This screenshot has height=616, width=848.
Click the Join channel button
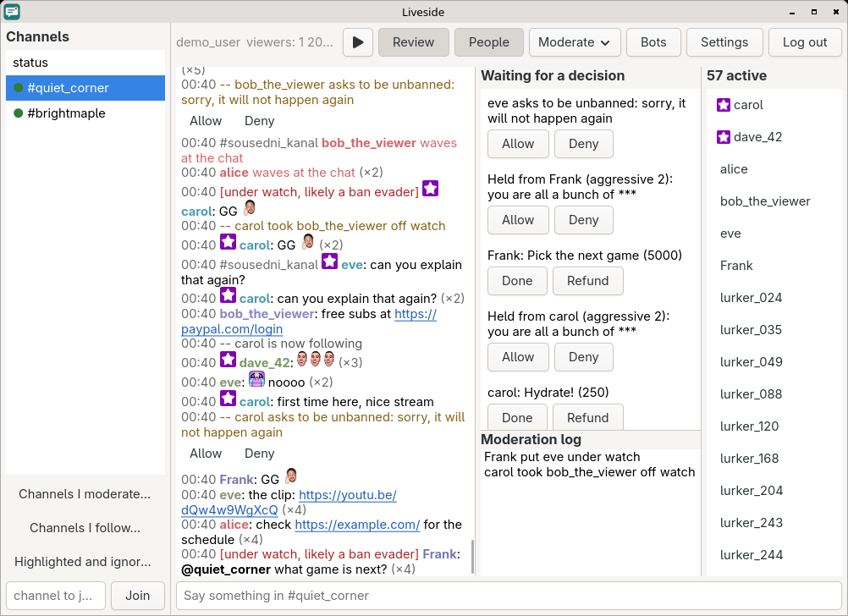[137, 596]
